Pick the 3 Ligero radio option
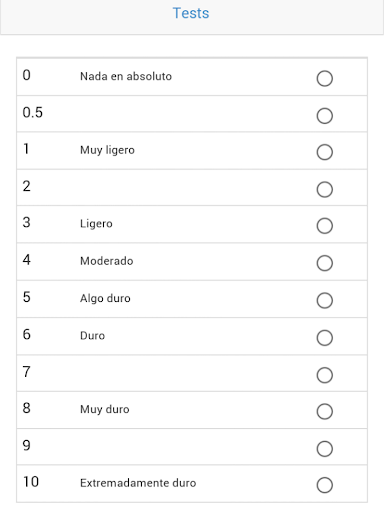The image size is (384, 512). coord(325,226)
